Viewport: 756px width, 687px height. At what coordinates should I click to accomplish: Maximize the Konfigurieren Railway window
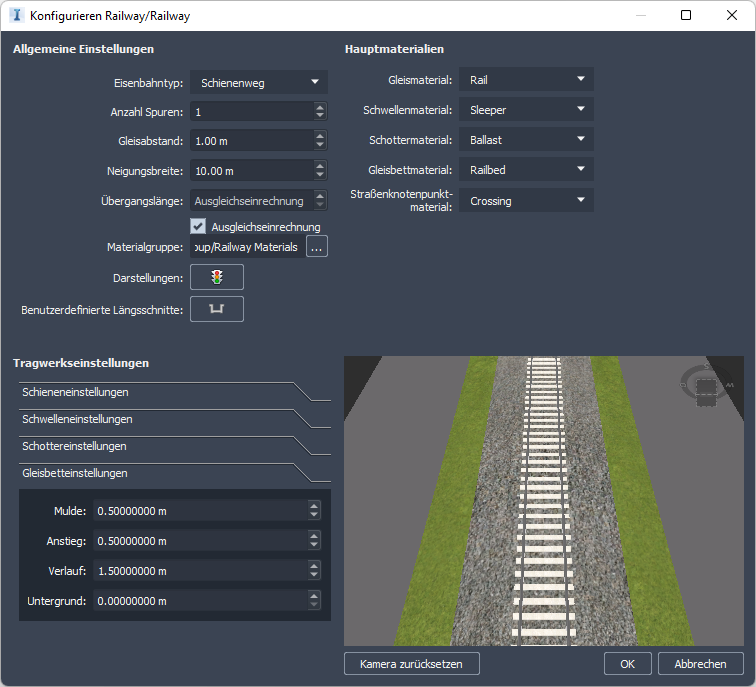point(686,15)
